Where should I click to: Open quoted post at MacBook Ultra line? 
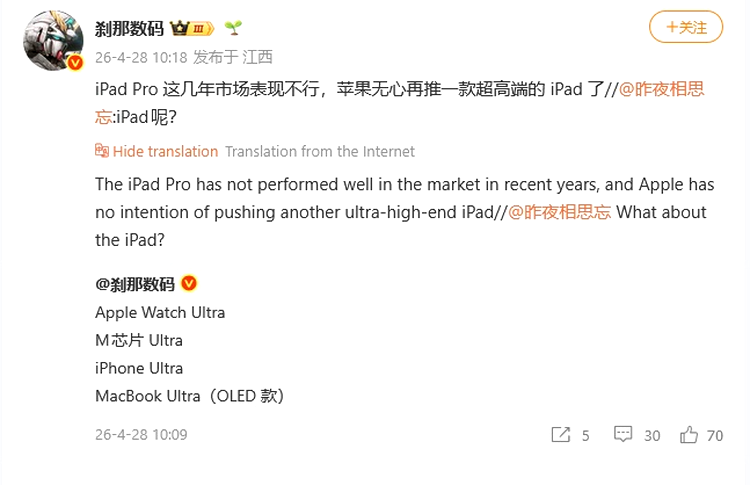pyautogui.click(x=190, y=396)
